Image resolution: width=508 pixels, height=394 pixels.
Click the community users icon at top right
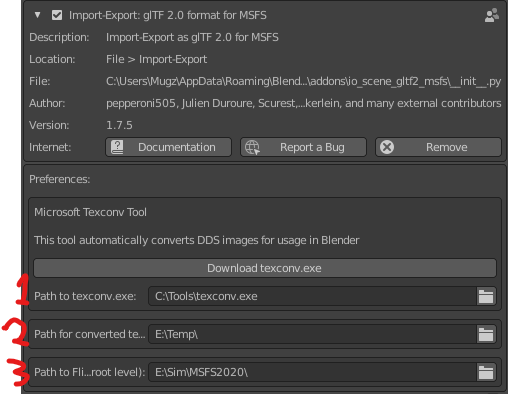point(492,15)
